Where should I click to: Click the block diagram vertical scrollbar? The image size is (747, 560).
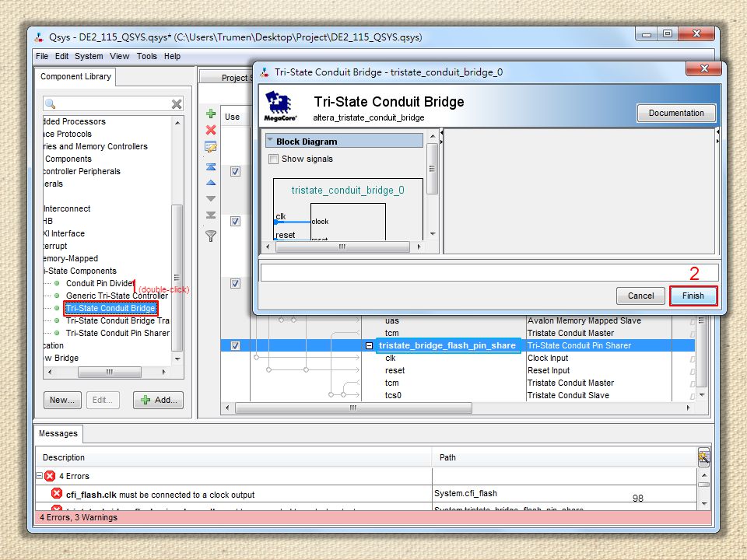433,169
